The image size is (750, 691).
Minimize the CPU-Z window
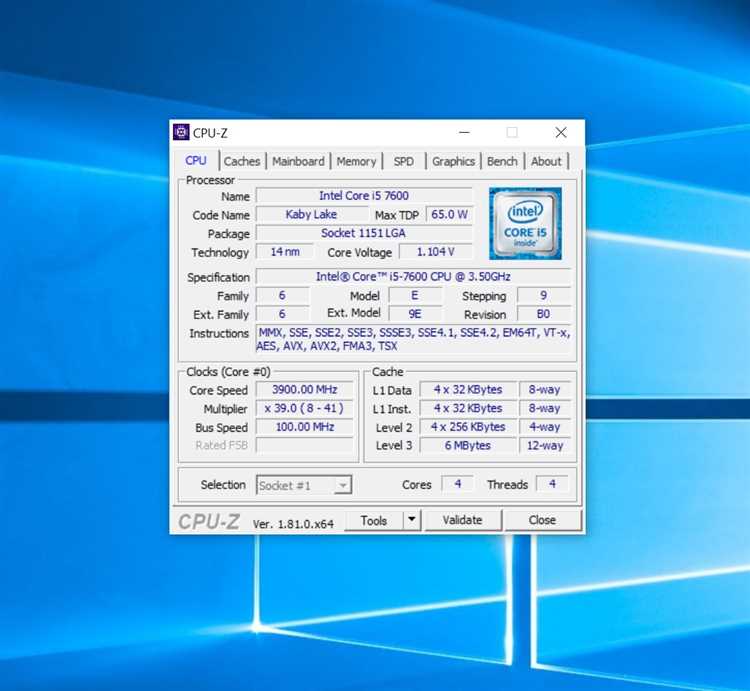click(464, 132)
